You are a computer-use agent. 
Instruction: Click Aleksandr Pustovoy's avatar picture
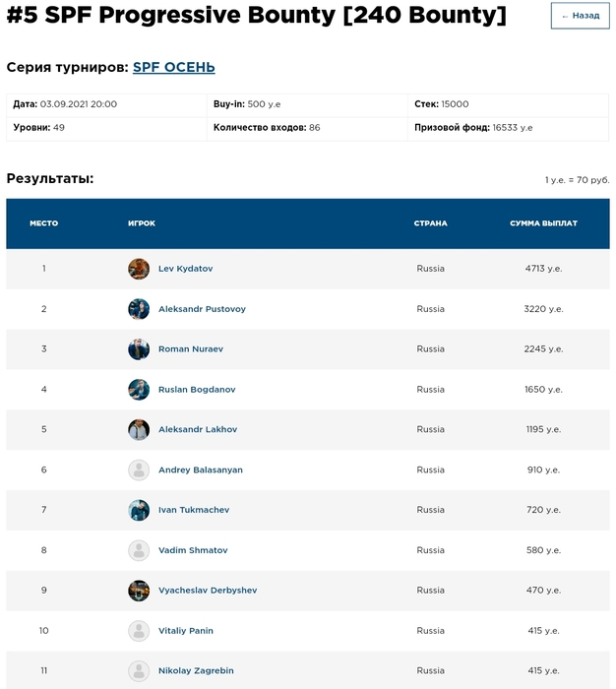point(139,309)
